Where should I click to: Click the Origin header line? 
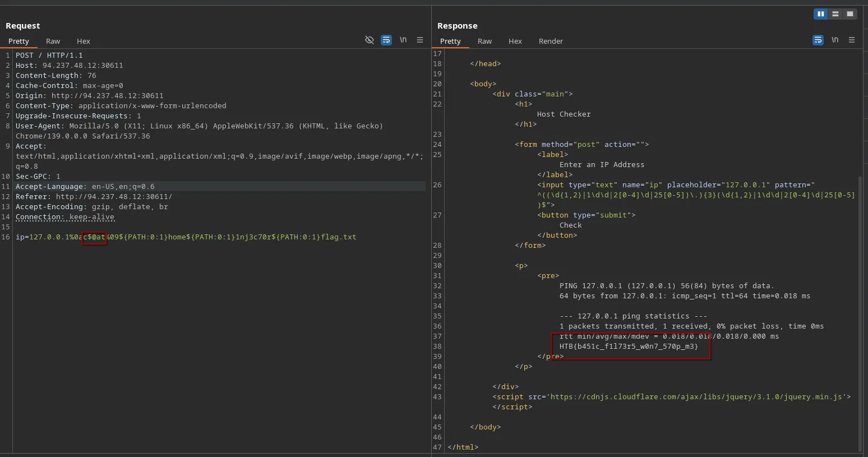90,96
